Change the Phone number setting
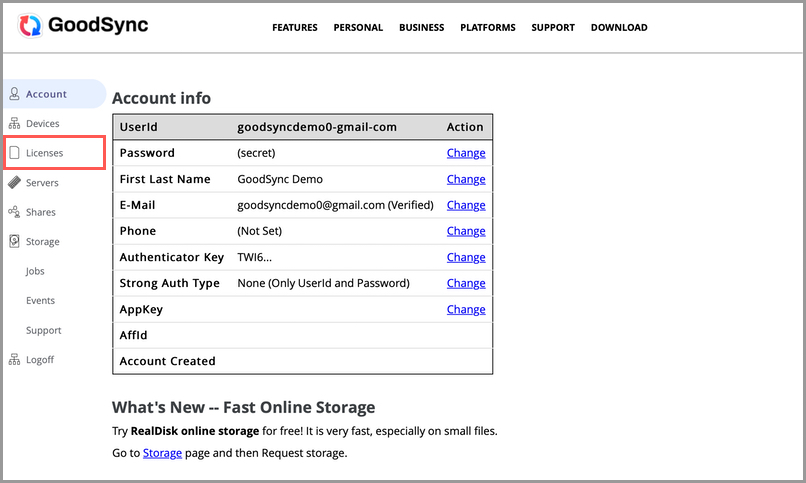 (466, 231)
